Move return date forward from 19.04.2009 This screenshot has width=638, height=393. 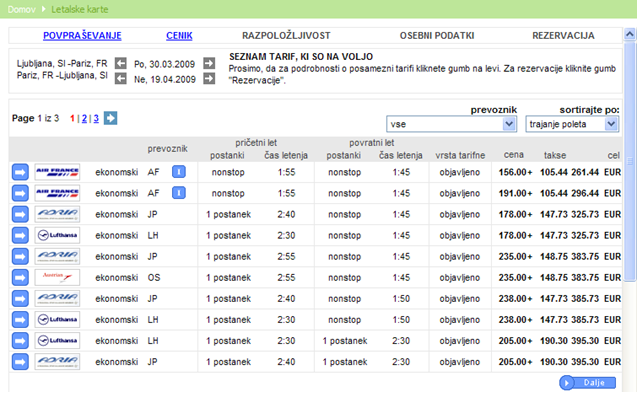pos(209,79)
